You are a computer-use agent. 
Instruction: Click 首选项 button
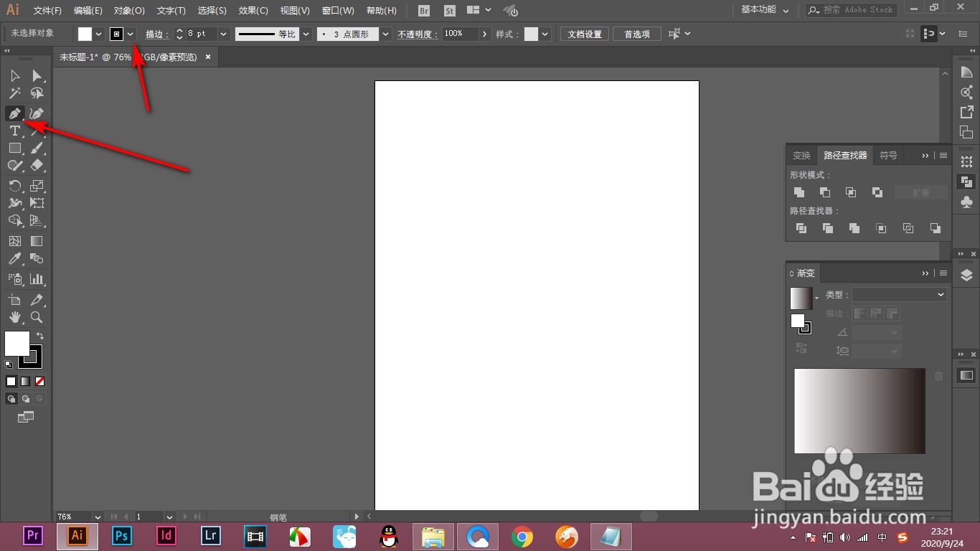[637, 34]
